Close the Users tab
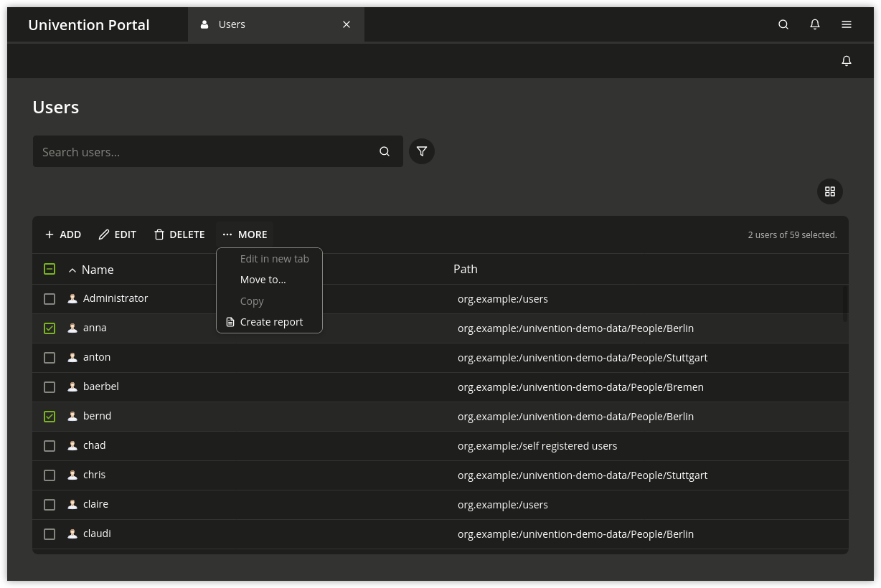Viewport: 881px width, 588px height. point(347,24)
